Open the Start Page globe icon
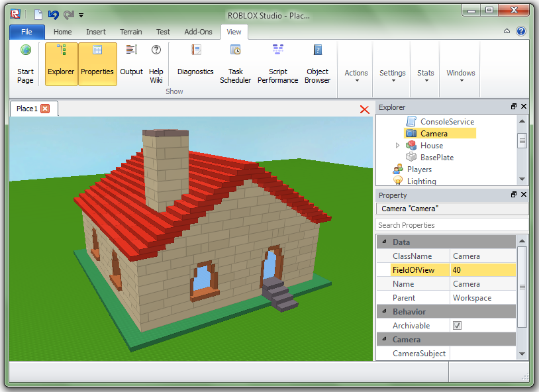 25,50
